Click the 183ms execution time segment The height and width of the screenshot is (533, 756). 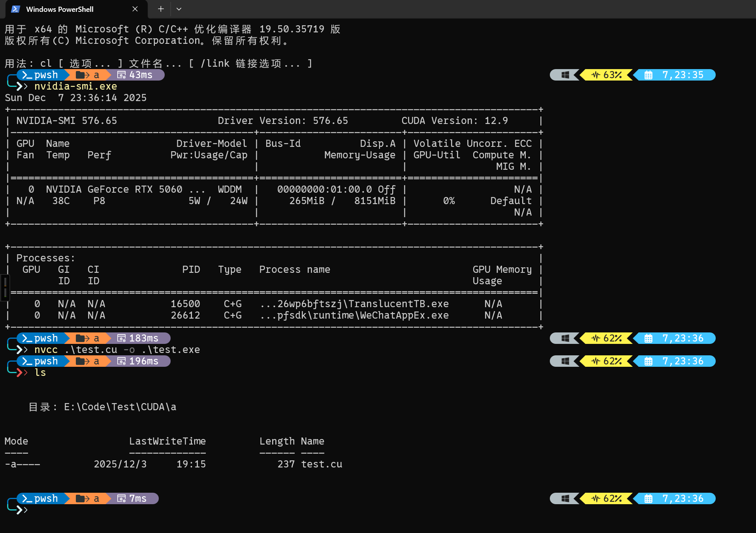tap(138, 338)
